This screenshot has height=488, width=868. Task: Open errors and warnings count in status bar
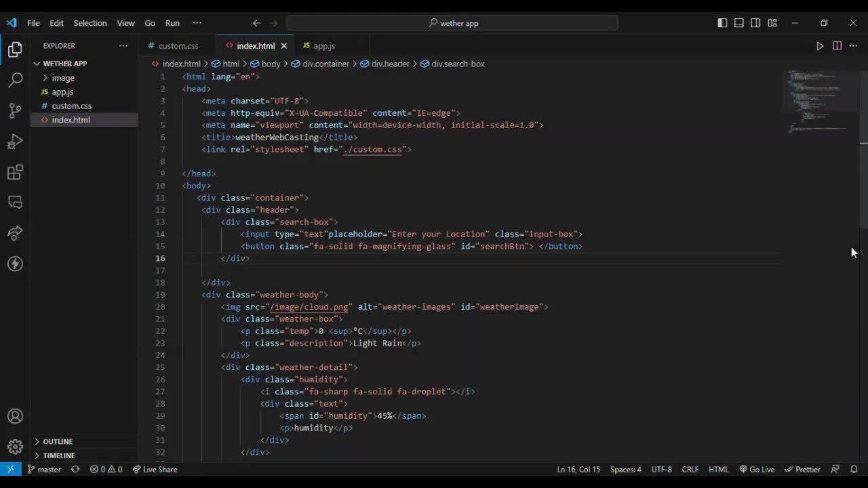[x=106, y=469]
